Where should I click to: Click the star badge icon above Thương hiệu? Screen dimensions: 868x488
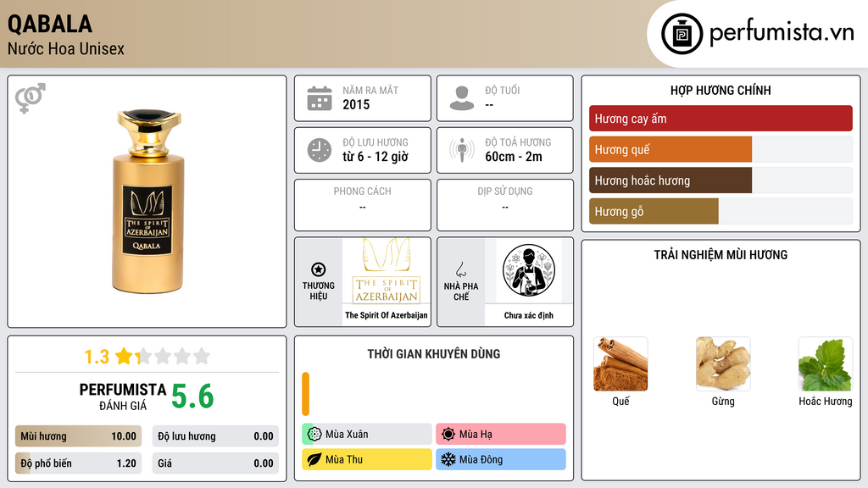pos(319,269)
